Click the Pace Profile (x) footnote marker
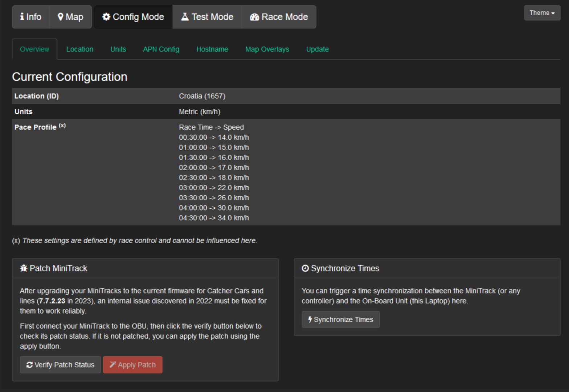The height and width of the screenshot is (392, 569). pyautogui.click(x=62, y=126)
